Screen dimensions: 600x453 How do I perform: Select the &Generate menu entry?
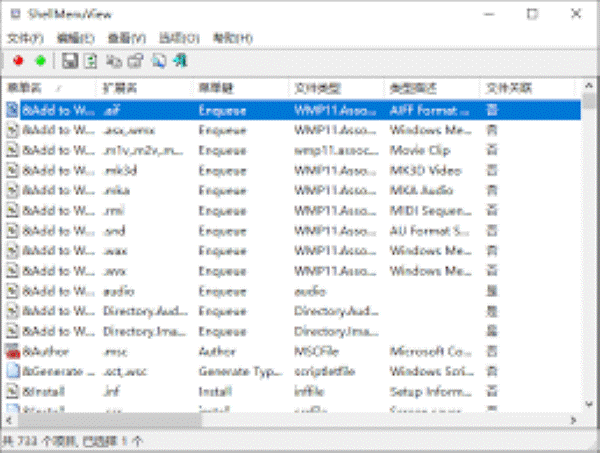coord(58,371)
